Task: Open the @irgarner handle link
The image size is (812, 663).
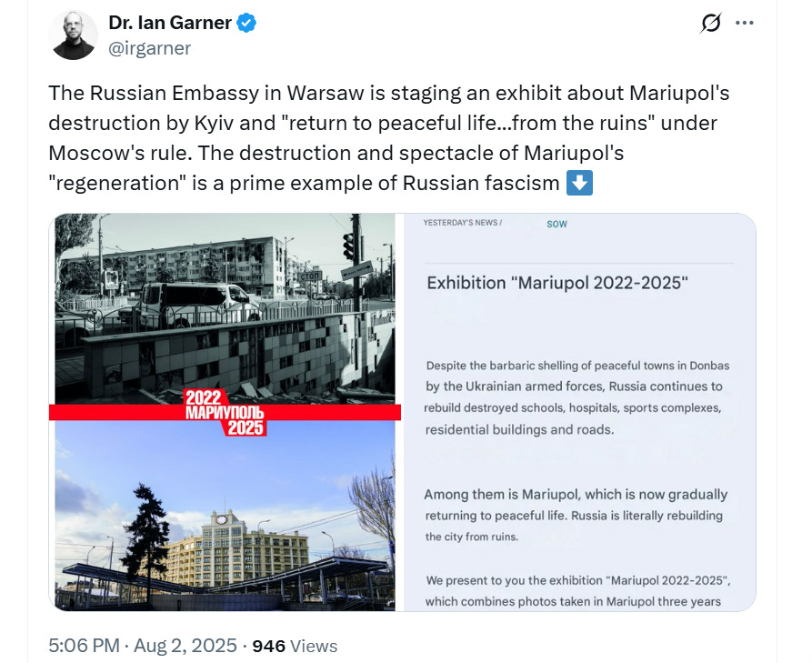Action: 150,48
